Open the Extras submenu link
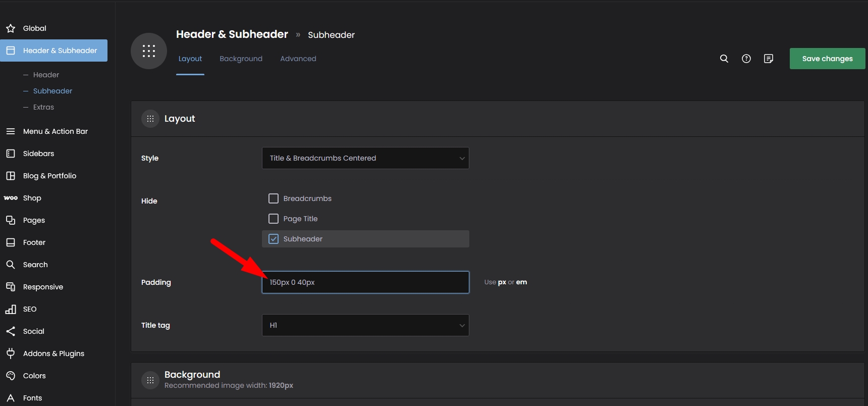Image resolution: width=868 pixels, height=406 pixels. [x=43, y=107]
